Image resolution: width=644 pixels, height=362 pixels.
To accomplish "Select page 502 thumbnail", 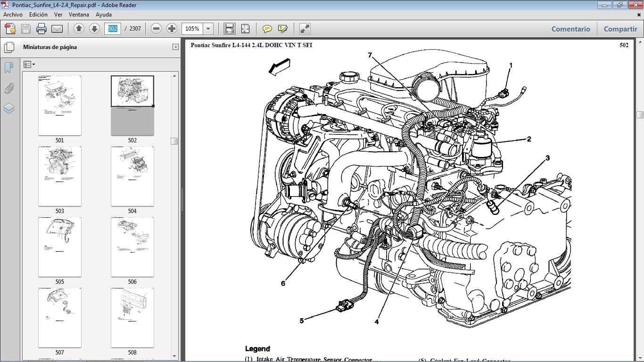I will tap(132, 106).
